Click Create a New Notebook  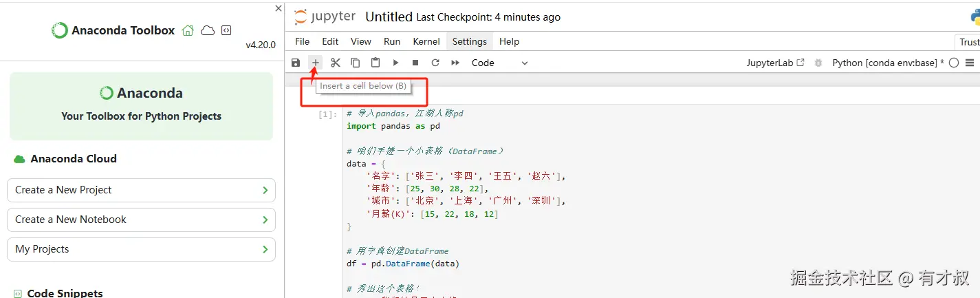[141, 220]
